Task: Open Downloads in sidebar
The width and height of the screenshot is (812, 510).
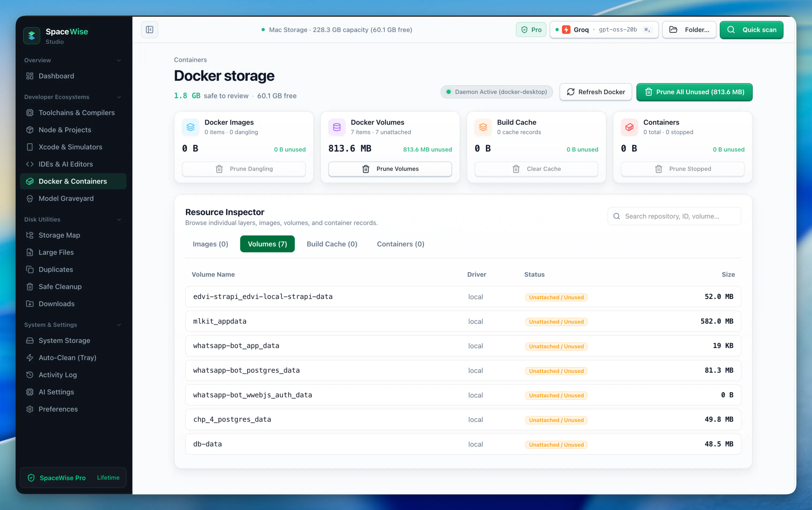Action: point(73,304)
